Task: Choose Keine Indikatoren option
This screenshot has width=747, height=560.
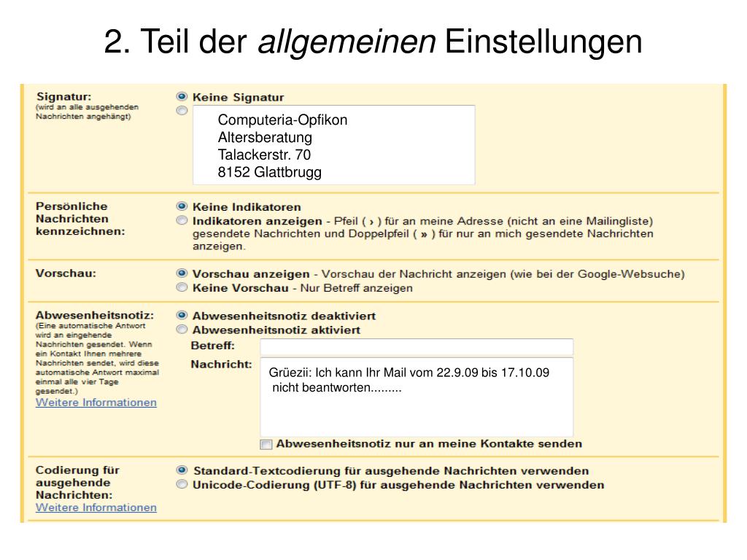Action: (x=182, y=206)
